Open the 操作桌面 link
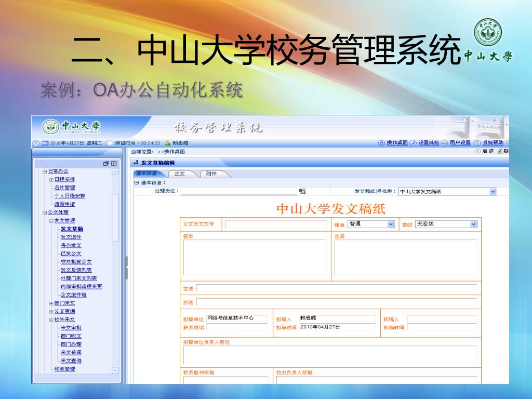The width and height of the screenshot is (532, 399). (x=397, y=143)
